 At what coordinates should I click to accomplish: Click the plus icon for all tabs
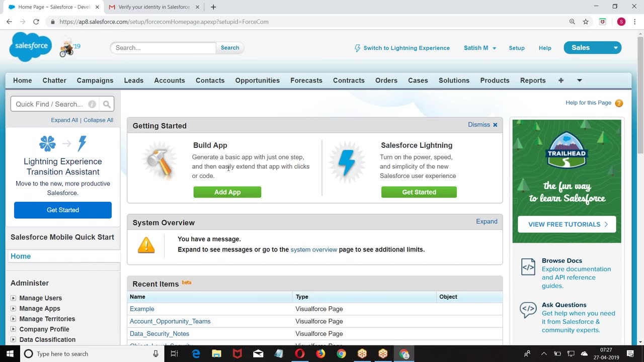point(561,80)
